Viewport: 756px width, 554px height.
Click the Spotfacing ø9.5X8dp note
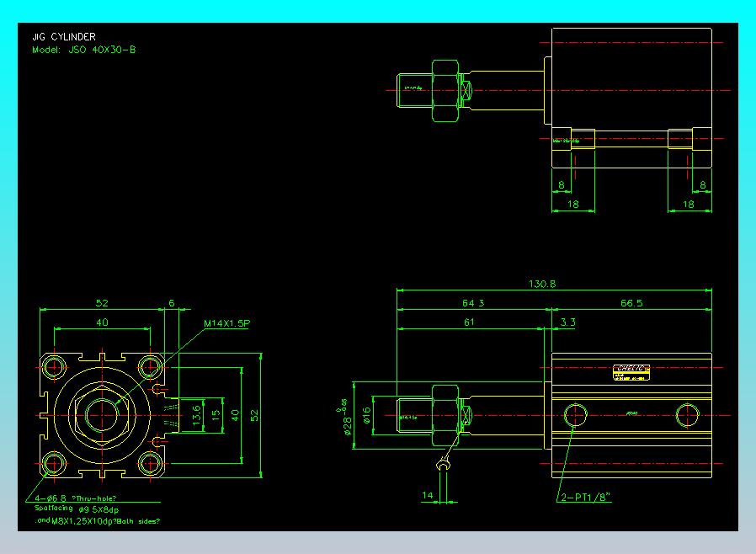pyautogui.click(x=77, y=509)
